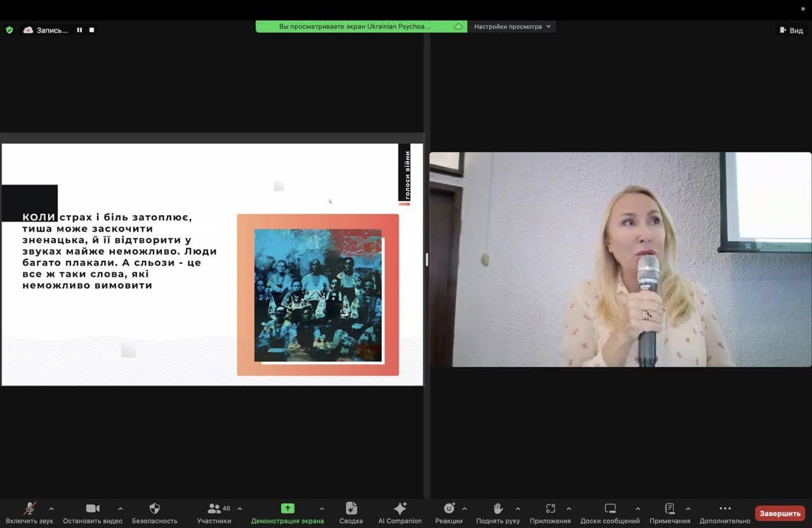Open Доски сообщений whiteboards
812x528 pixels.
pyautogui.click(x=610, y=508)
